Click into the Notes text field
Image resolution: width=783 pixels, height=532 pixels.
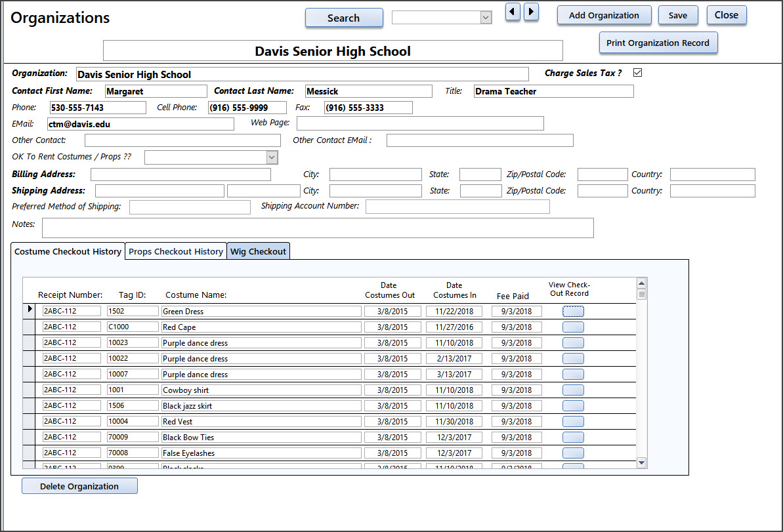click(318, 228)
